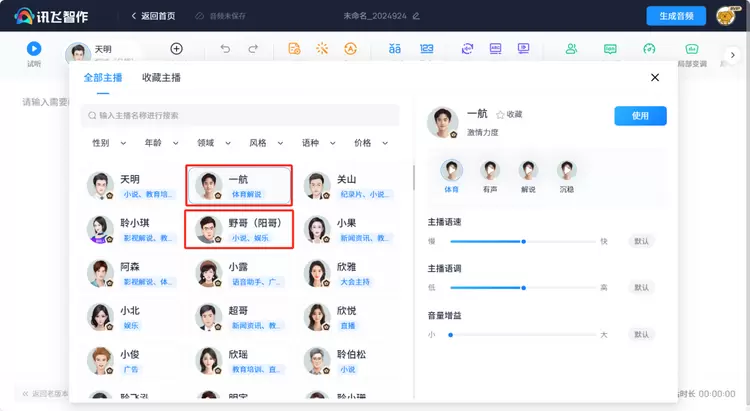Viewport: 750px width, 411px height.
Task: Expand the 性别 filter dropdown
Action: pyautogui.click(x=105, y=143)
